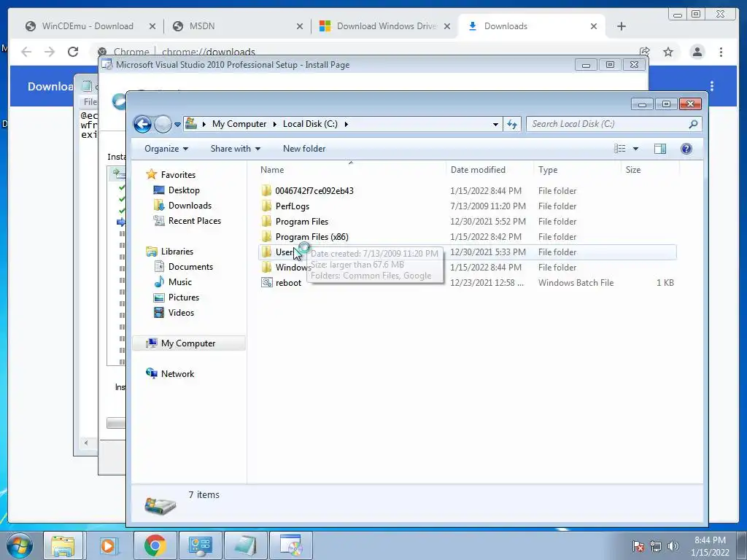Image resolution: width=747 pixels, height=560 pixels.
Task: Open the Visual Studio setup taskbar icon
Action: click(x=291, y=545)
